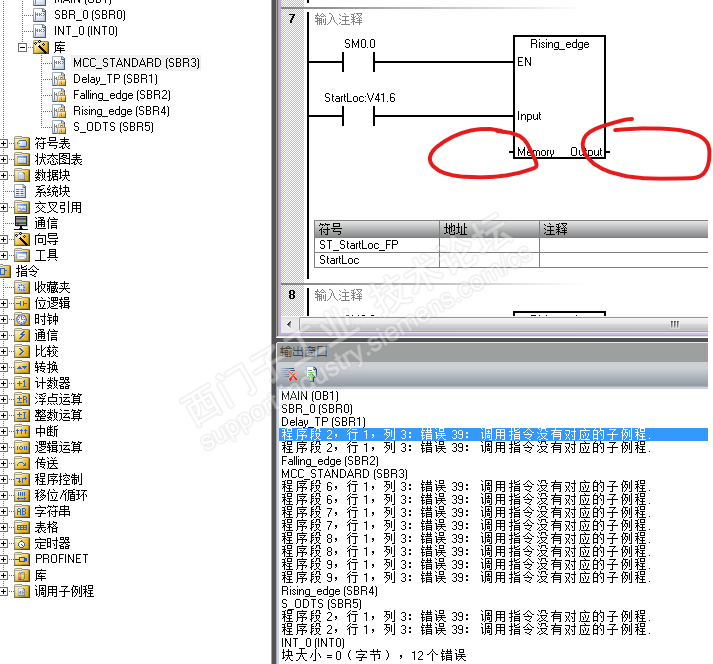Expand the 数据块 tree node
This screenshot has width=713, height=664.
pyautogui.click(x=4, y=176)
